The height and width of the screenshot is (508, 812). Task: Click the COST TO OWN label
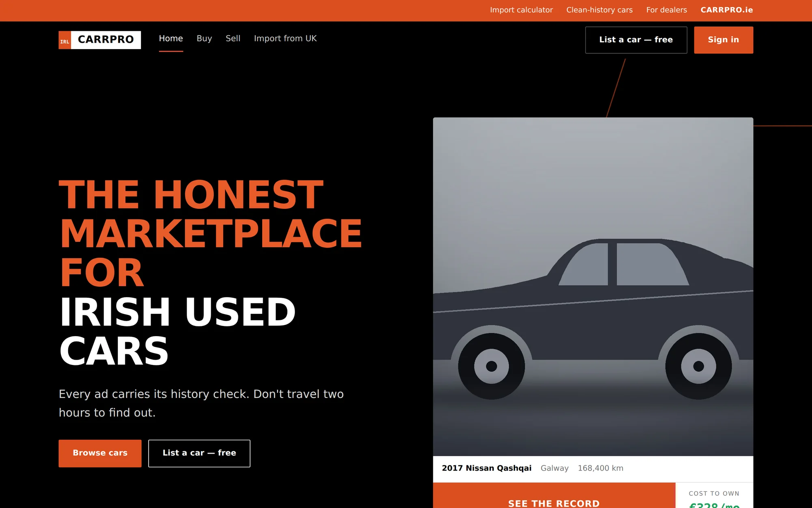pyautogui.click(x=714, y=493)
